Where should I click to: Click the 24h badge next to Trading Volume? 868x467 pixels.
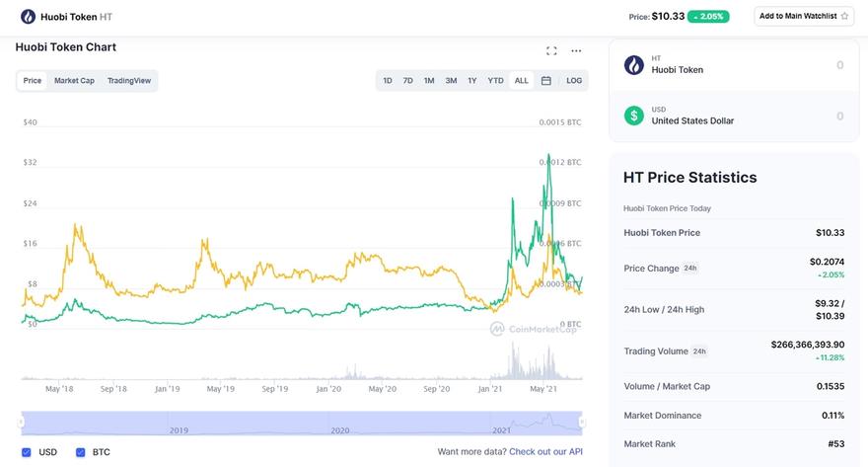click(x=699, y=351)
